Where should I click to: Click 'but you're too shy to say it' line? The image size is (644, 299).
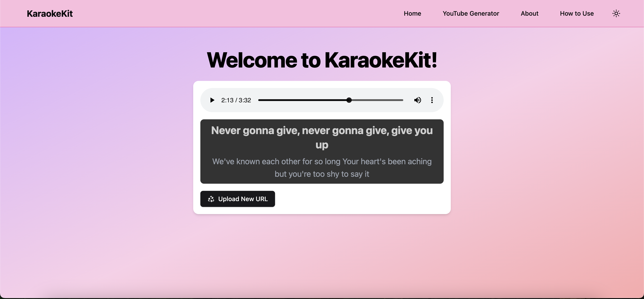(322, 174)
